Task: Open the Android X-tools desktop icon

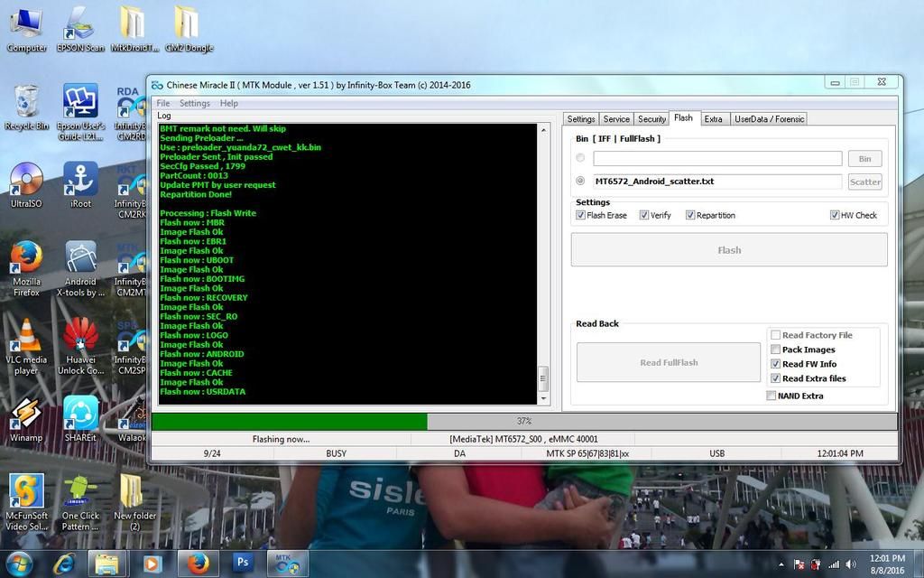Action: pyautogui.click(x=80, y=258)
